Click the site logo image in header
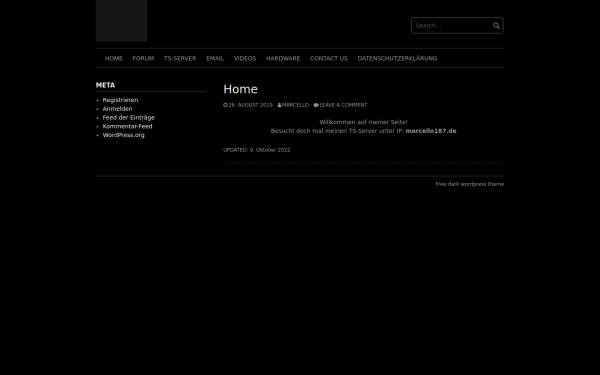600x375 pixels. (121, 21)
